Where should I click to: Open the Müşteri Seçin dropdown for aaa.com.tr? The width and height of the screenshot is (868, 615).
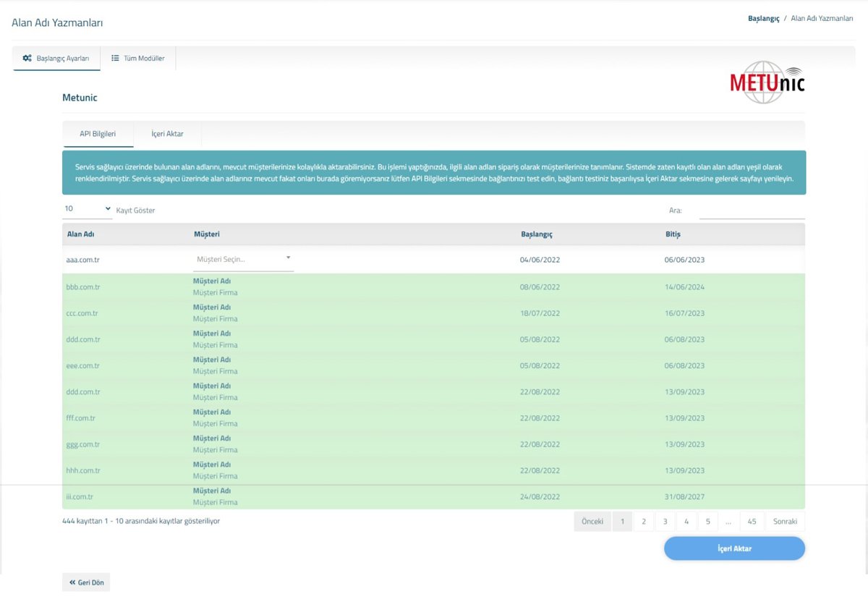tap(244, 259)
